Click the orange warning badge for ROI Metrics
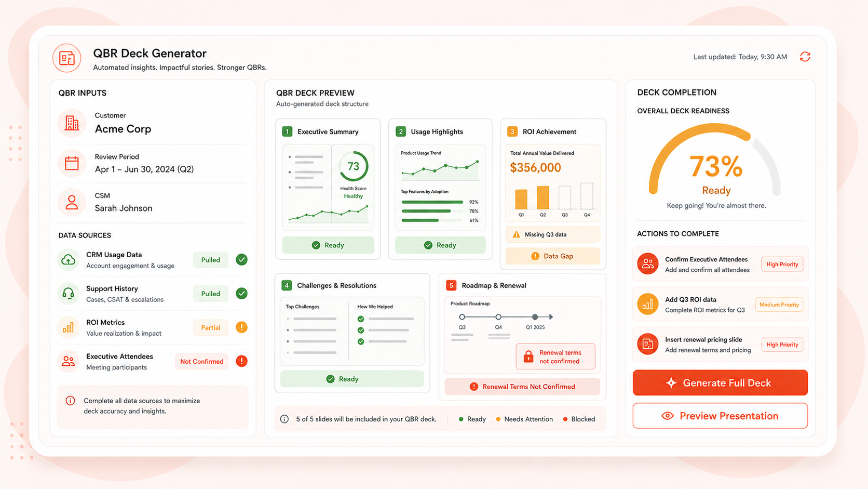This screenshot has width=868, height=489. (241, 327)
